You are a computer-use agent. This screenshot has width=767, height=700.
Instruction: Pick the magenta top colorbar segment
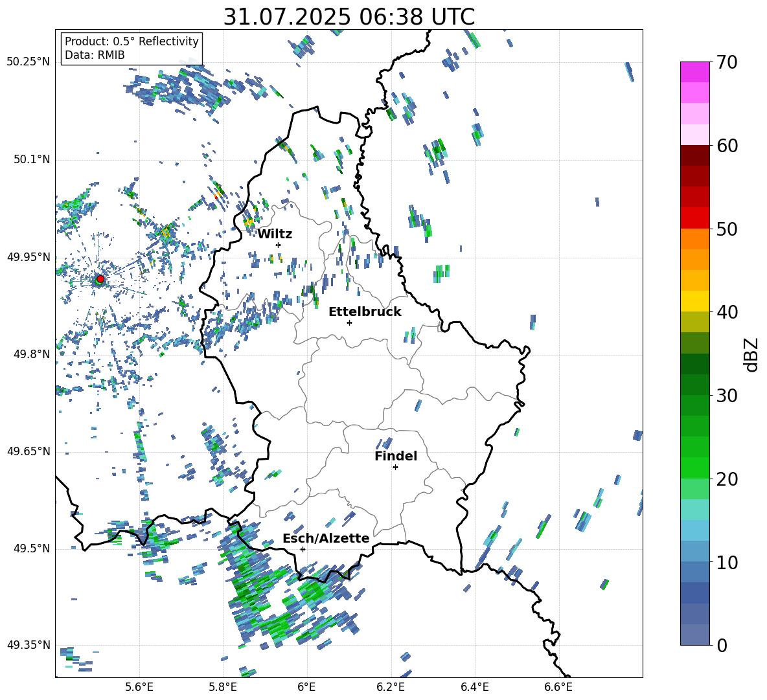(x=695, y=72)
